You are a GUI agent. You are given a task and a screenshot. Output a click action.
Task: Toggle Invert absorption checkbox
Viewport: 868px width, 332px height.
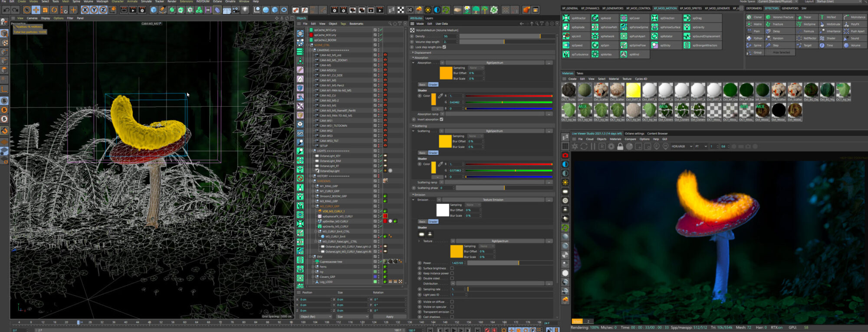(x=441, y=120)
